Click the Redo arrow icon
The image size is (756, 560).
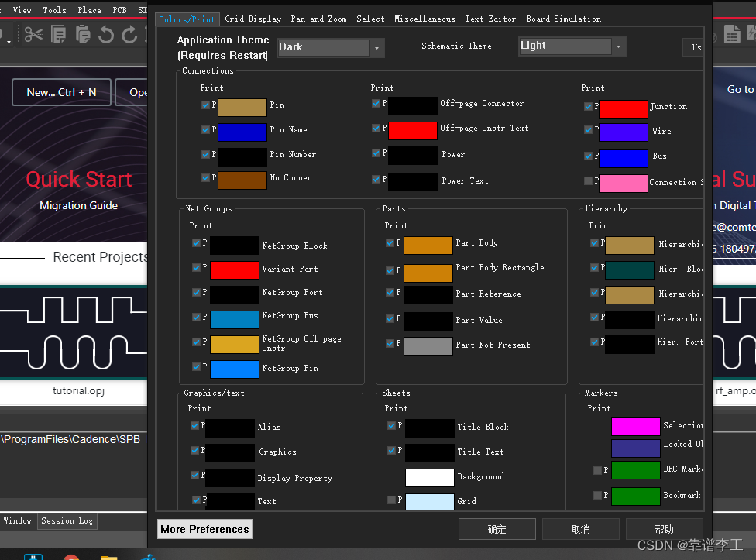point(129,35)
